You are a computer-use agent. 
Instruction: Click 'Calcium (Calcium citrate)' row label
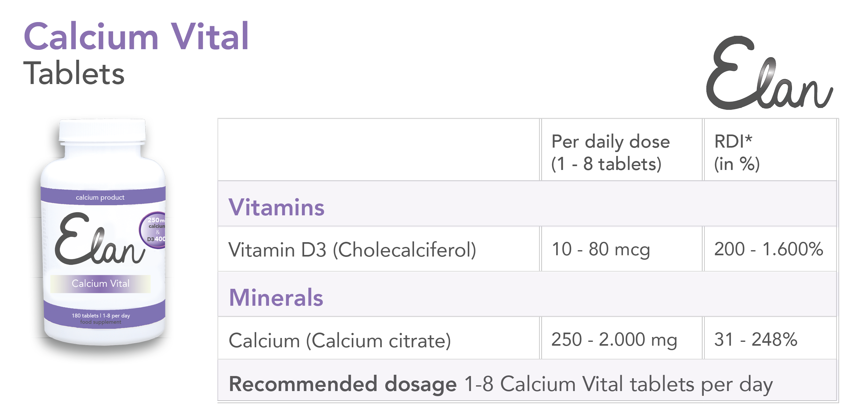point(340,341)
